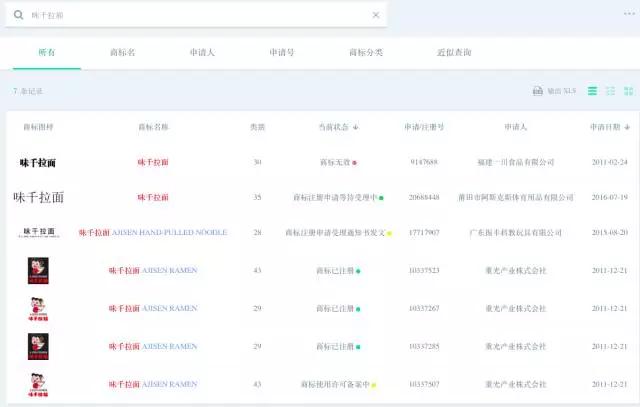The image size is (640, 407).
Task: Click the 商标图样 column header
Action: click(x=38, y=127)
